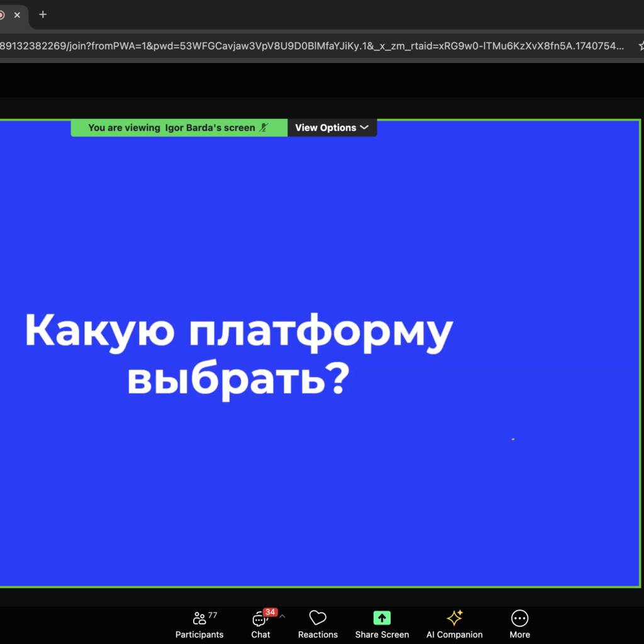Click the Zoom meeting URL address bar
This screenshot has height=644, width=644.
pyautogui.click(x=314, y=45)
